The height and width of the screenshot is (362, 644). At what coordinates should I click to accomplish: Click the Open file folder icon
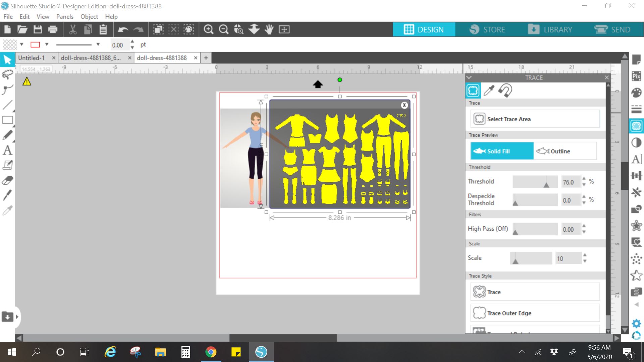point(22,29)
